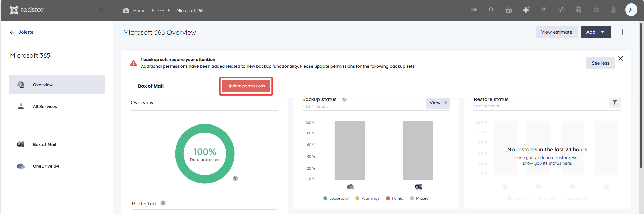Viewport: 644px width, 214px height.
Task: Go back with the arrow next to Jolette
Action: click(x=12, y=32)
